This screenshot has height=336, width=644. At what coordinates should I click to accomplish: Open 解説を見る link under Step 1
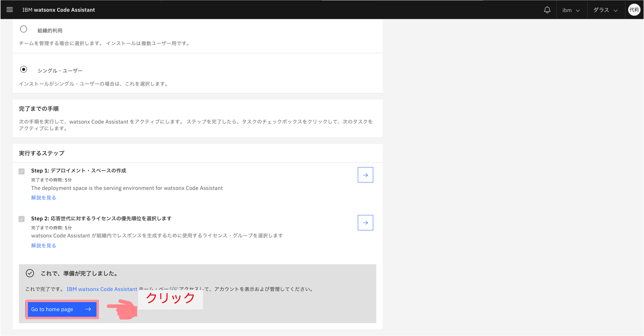pos(44,198)
